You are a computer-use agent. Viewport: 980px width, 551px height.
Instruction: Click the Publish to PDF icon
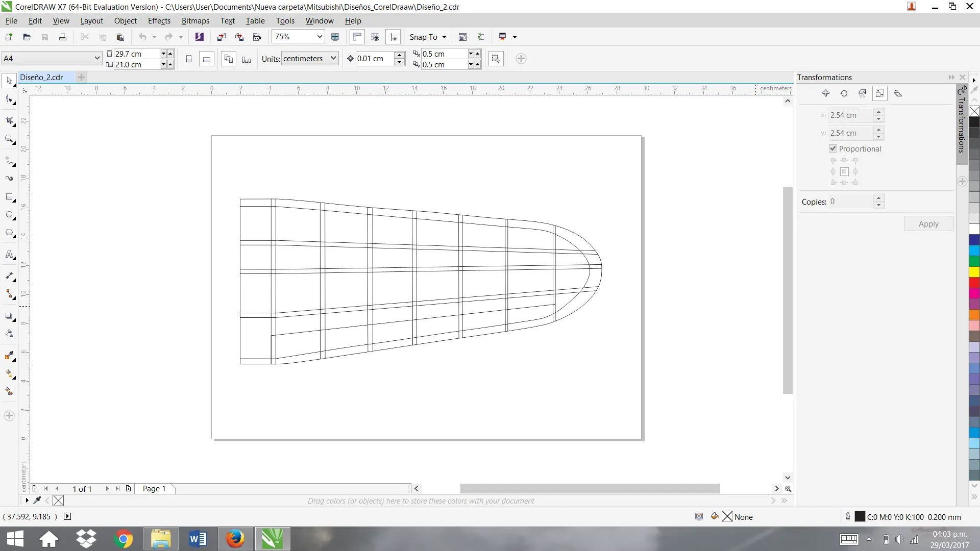(x=257, y=37)
